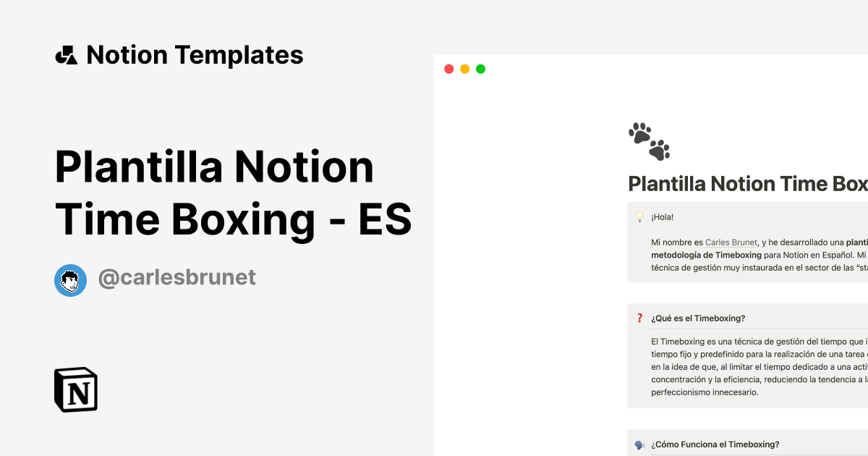Open the @carlesbrunet avatar picture
Screen dimensions: 868x456
coord(70,280)
